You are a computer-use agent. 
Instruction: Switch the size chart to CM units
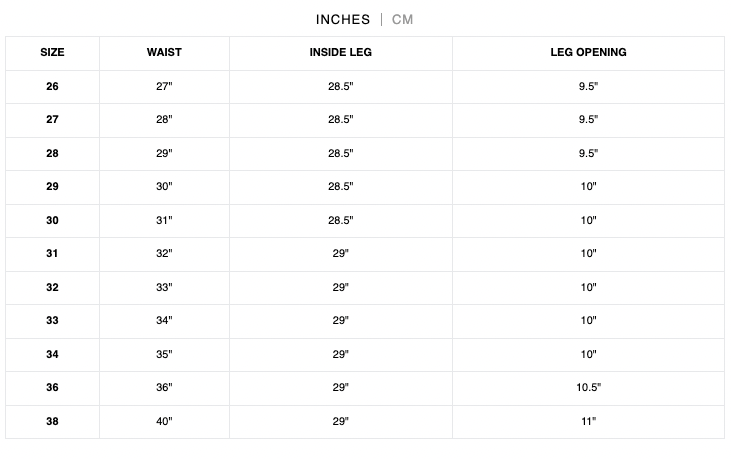pyautogui.click(x=402, y=20)
